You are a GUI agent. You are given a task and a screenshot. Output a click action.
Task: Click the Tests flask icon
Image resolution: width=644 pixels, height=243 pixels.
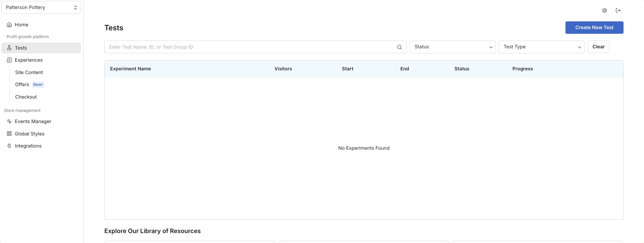pos(9,48)
